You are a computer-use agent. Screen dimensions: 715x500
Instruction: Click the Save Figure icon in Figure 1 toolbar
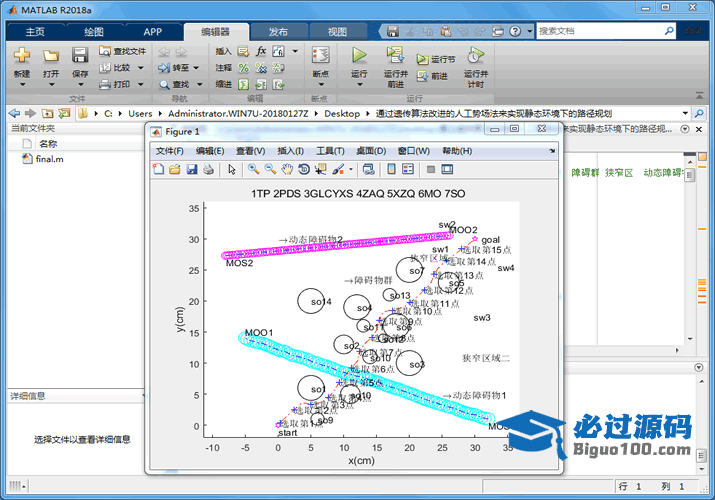point(192,170)
